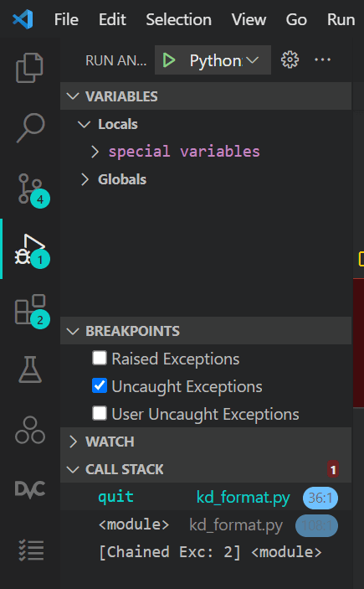Open Views and More Actions ellipsis
The width and height of the screenshot is (364, 589).
click(x=322, y=59)
